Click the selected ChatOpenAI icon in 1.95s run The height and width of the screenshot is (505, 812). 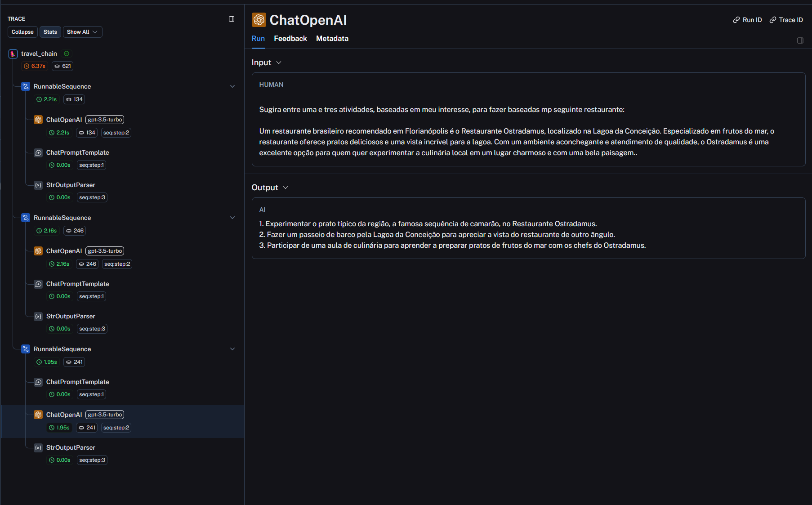coord(38,415)
